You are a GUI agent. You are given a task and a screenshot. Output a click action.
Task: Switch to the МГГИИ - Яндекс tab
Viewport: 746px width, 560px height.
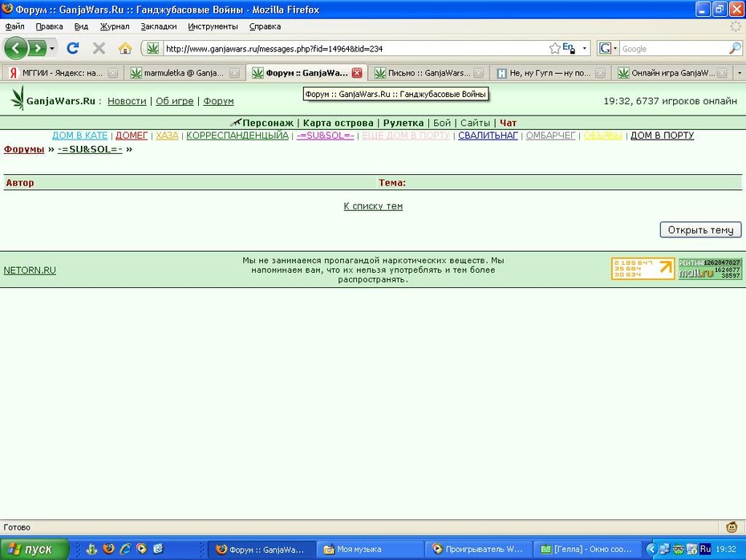pyautogui.click(x=63, y=73)
